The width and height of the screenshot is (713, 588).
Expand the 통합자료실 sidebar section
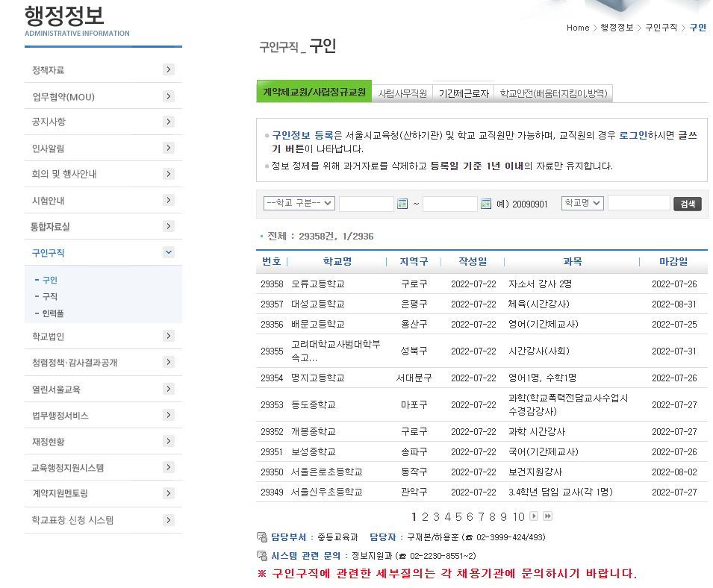(170, 226)
